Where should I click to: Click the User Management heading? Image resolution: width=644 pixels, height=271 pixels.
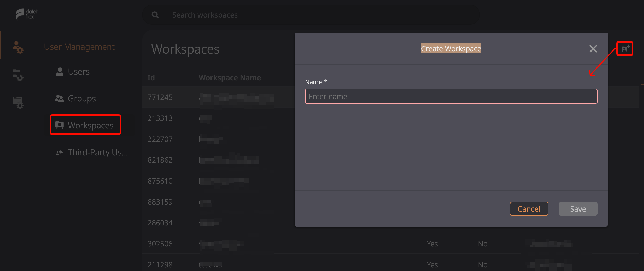79,47
